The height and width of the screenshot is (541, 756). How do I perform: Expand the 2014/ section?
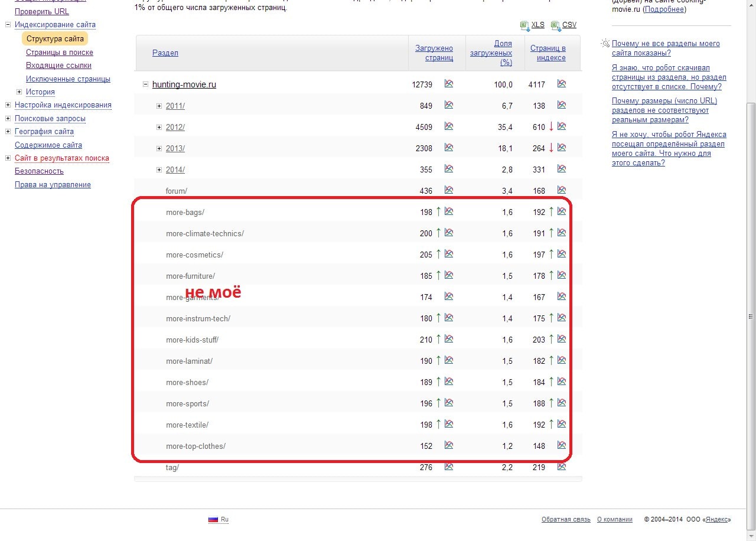point(159,170)
